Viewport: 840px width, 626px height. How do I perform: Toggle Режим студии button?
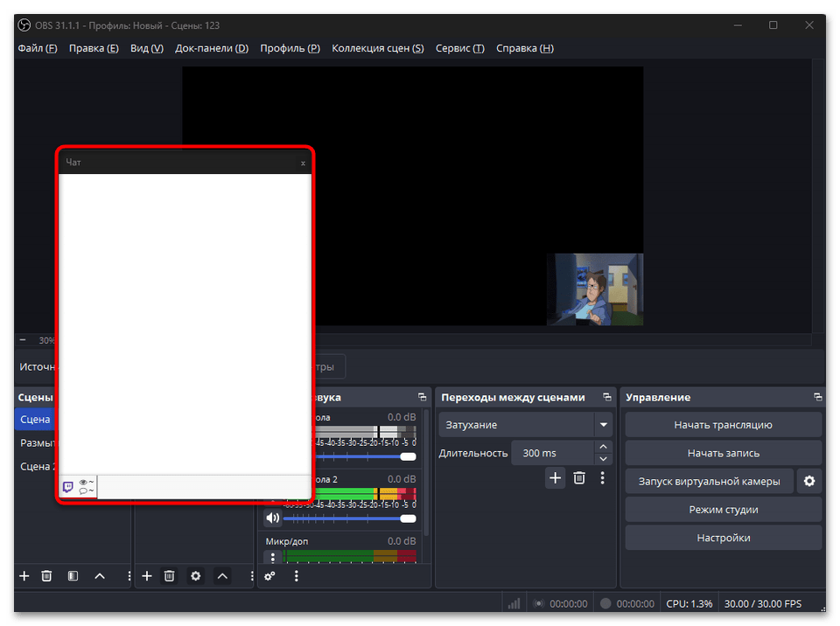pyautogui.click(x=724, y=510)
